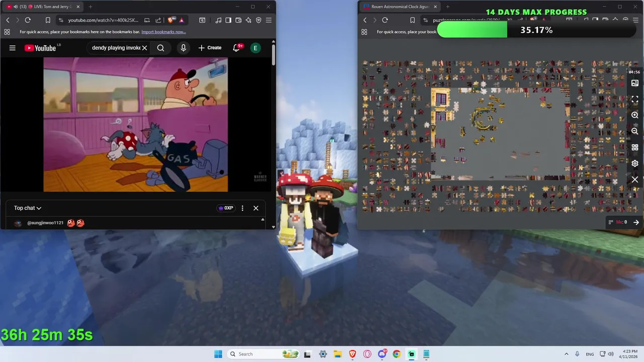
Task: Clear the YouTube search box text
Action: point(144,48)
